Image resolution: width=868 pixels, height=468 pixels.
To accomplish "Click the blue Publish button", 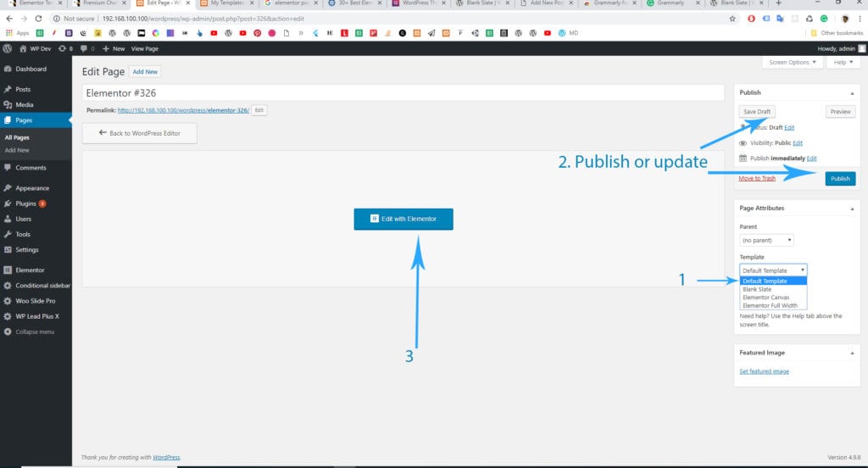I will click(x=840, y=179).
